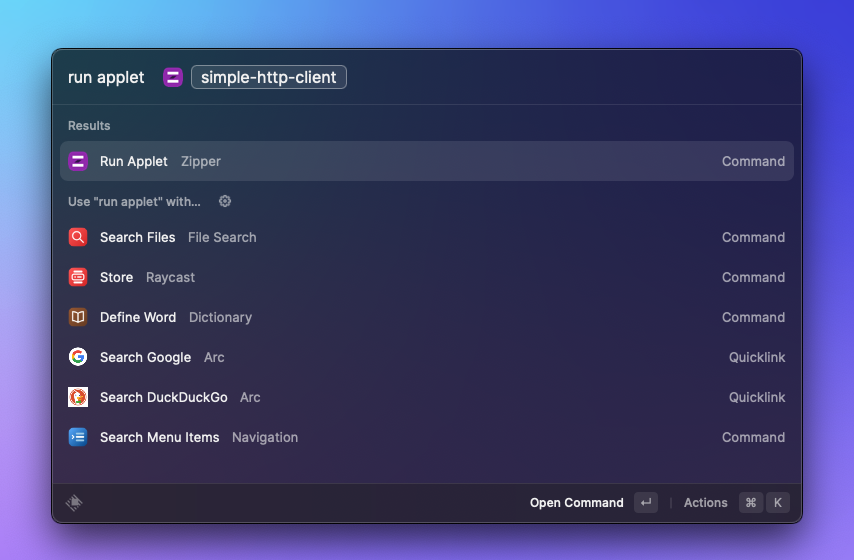Viewport: 854px width, 560px height.
Task: Click the Raycast Store icon
Action: click(78, 277)
